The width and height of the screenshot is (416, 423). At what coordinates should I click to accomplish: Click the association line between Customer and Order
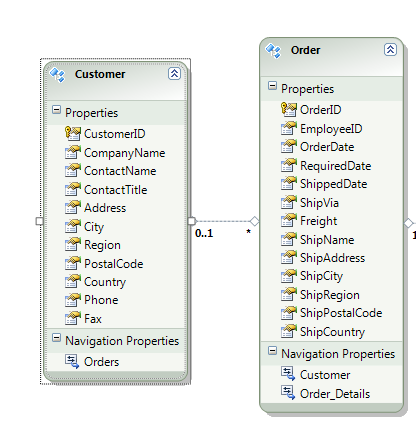click(223, 221)
